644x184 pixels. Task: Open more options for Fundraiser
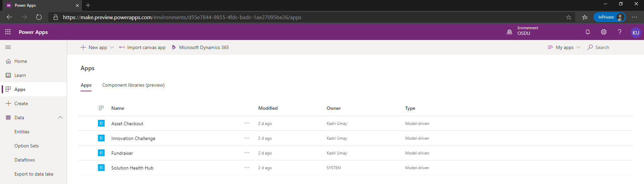(247, 153)
